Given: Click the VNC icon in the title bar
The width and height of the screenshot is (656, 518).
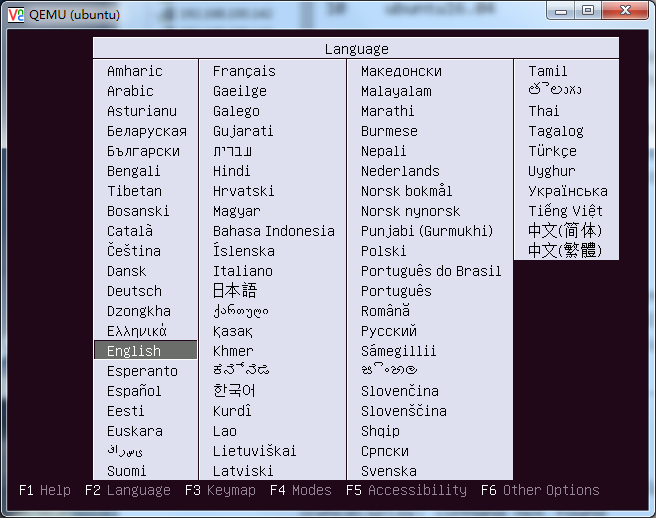Looking at the screenshot, I should pyautogui.click(x=16, y=15).
